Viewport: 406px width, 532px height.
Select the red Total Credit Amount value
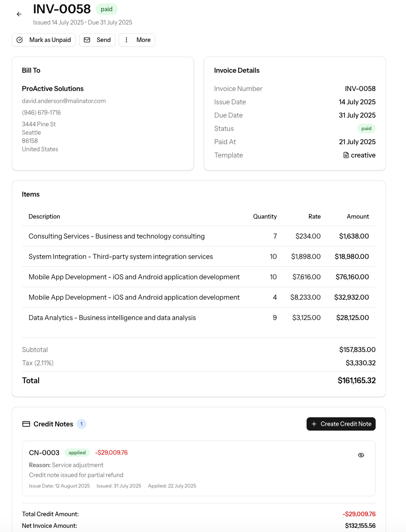click(x=359, y=514)
